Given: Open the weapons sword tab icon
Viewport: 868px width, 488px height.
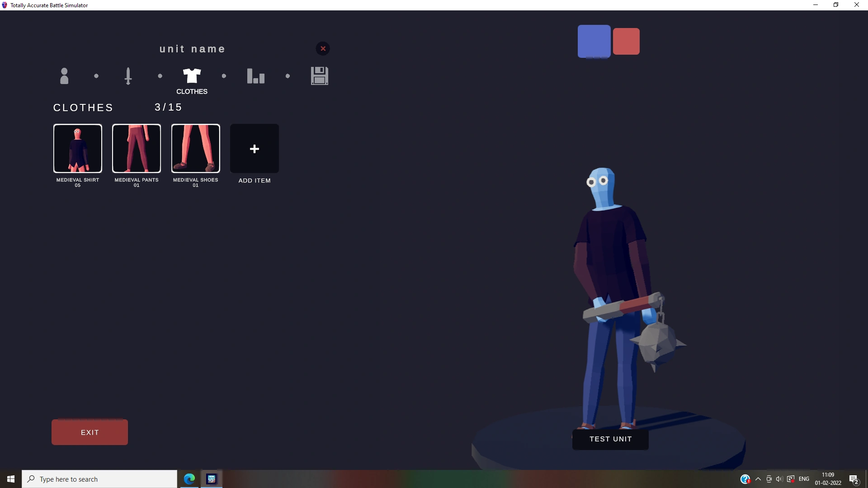Looking at the screenshot, I should [x=128, y=76].
